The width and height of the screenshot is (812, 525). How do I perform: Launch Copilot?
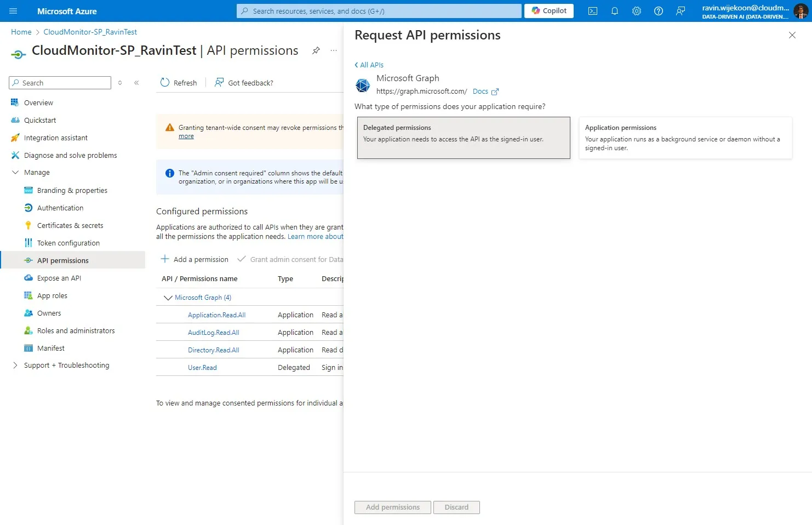(549, 11)
